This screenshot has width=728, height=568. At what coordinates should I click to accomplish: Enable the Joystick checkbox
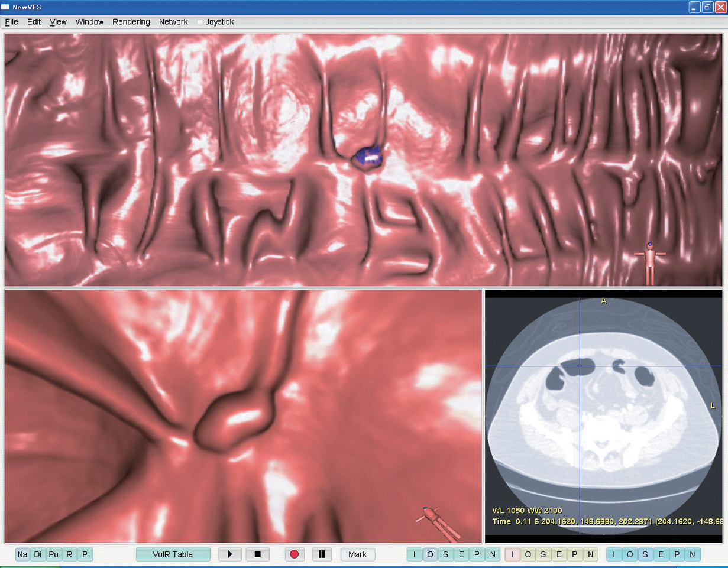tap(200, 22)
